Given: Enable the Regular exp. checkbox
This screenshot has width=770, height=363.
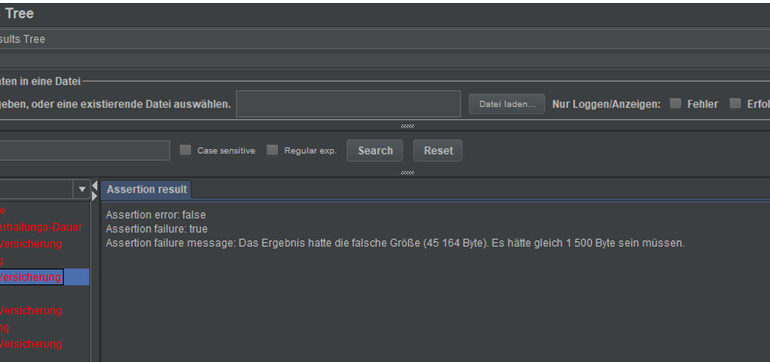Looking at the screenshot, I should [x=272, y=150].
